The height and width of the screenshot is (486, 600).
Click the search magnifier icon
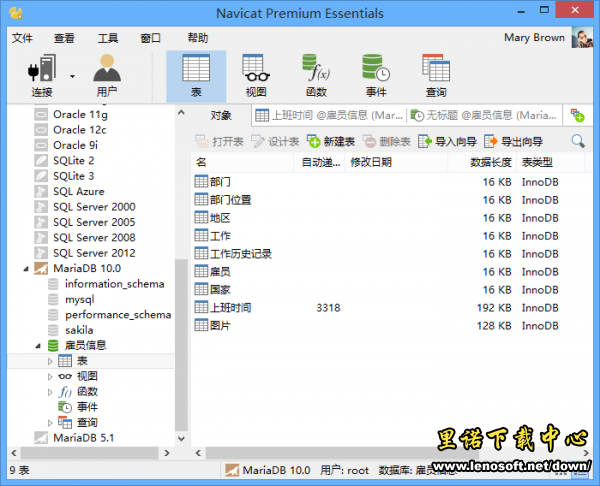coord(578,141)
